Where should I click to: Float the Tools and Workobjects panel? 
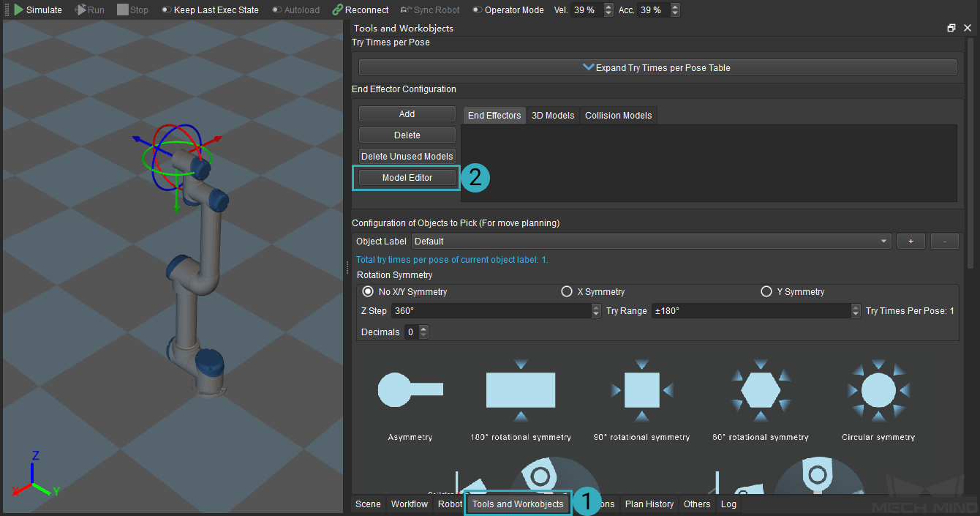pyautogui.click(x=951, y=28)
